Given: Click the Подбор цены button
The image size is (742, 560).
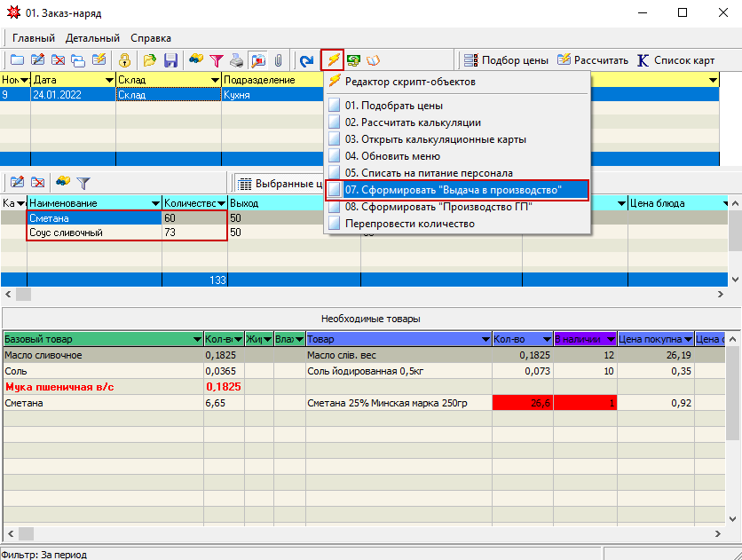Looking at the screenshot, I should tap(506, 60).
